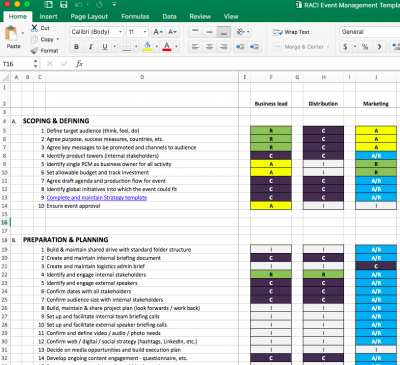The width and height of the screenshot is (400, 365).
Task: Click the Cancel X icon in formula bar
Action: 50,64
